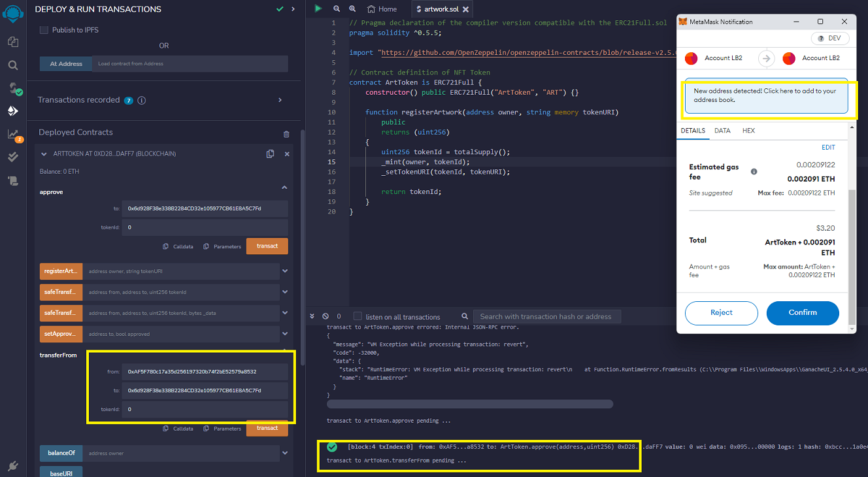Expand the setApprovalForAll function inputs
Image resolution: width=868 pixels, height=477 pixels.
pyautogui.click(x=285, y=334)
